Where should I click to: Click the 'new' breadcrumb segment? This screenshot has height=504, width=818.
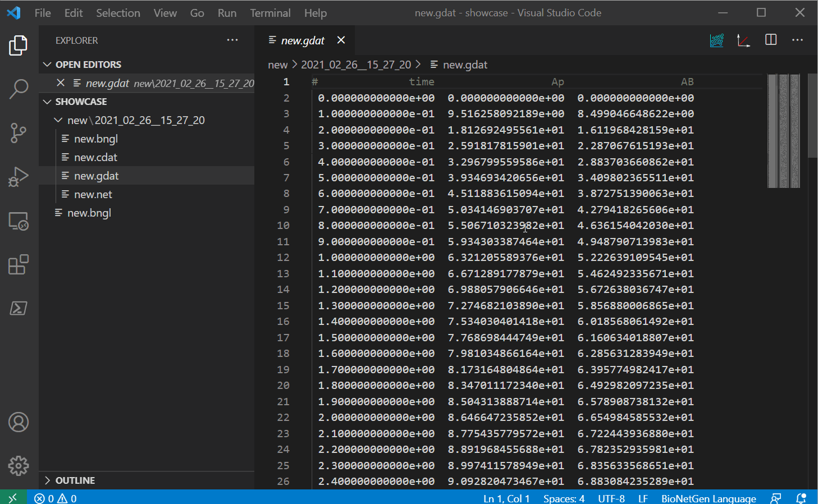click(x=278, y=65)
